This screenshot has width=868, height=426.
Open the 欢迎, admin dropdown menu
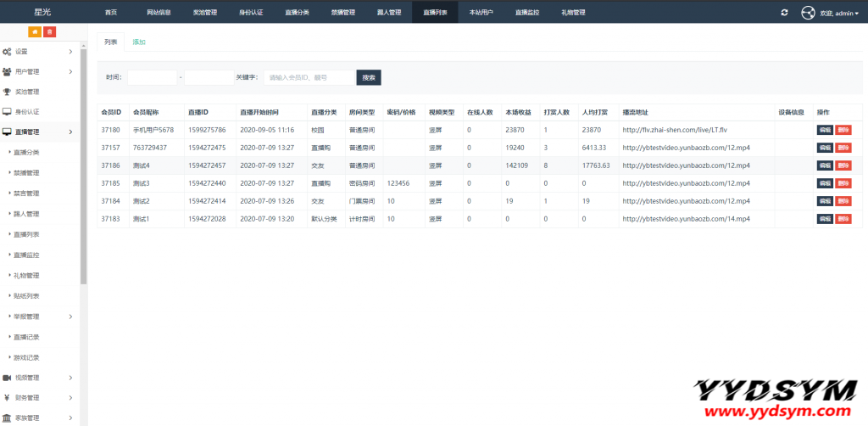(x=839, y=14)
